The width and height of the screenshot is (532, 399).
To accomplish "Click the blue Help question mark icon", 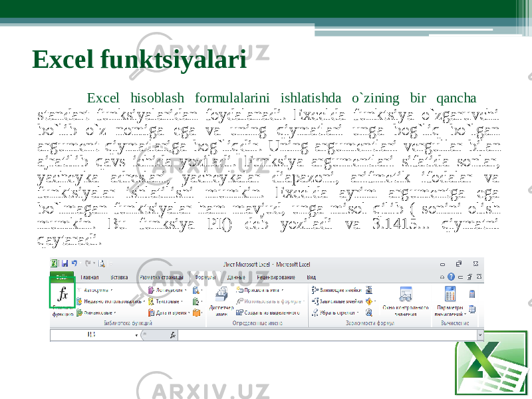I will coord(451,277).
